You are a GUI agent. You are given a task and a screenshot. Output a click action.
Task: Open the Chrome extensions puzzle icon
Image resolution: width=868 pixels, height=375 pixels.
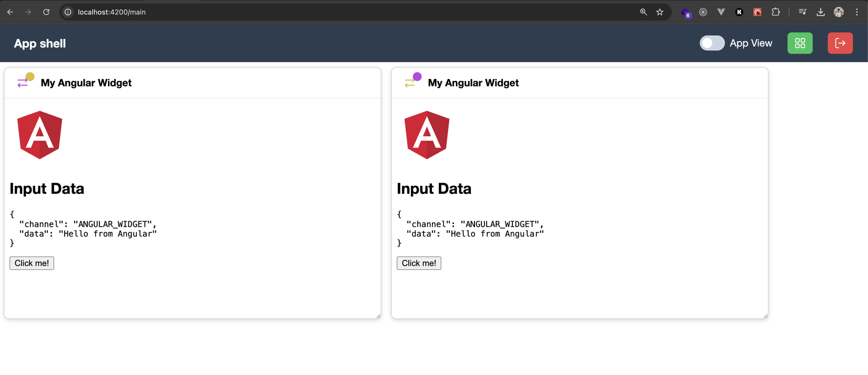[x=775, y=12]
